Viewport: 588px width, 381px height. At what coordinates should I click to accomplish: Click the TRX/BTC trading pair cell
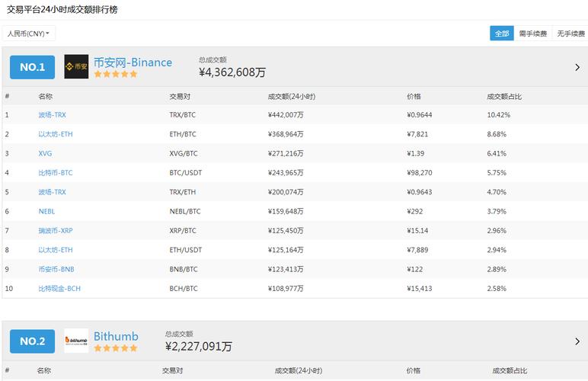(x=183, y=115)
